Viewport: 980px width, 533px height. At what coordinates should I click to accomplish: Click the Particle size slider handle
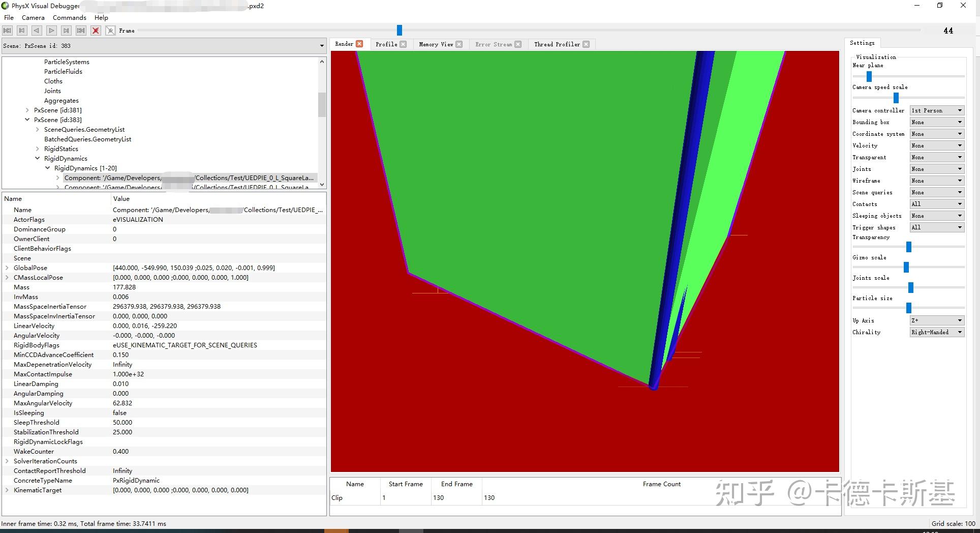point(909,308)
